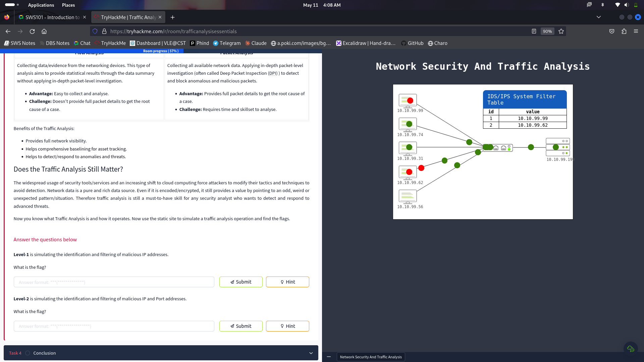Click the battery status tray icon
The width and height of the screenshot is (644, 362).
(x=636, y=5)
